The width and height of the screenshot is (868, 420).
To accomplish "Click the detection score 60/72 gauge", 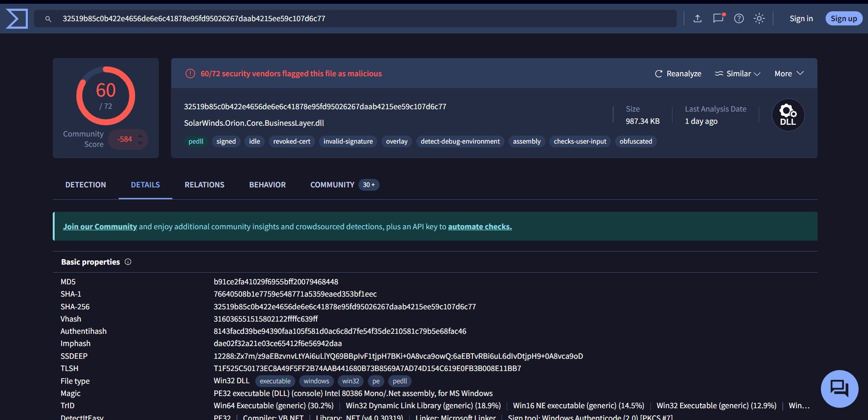I will (x=106, y=96).
